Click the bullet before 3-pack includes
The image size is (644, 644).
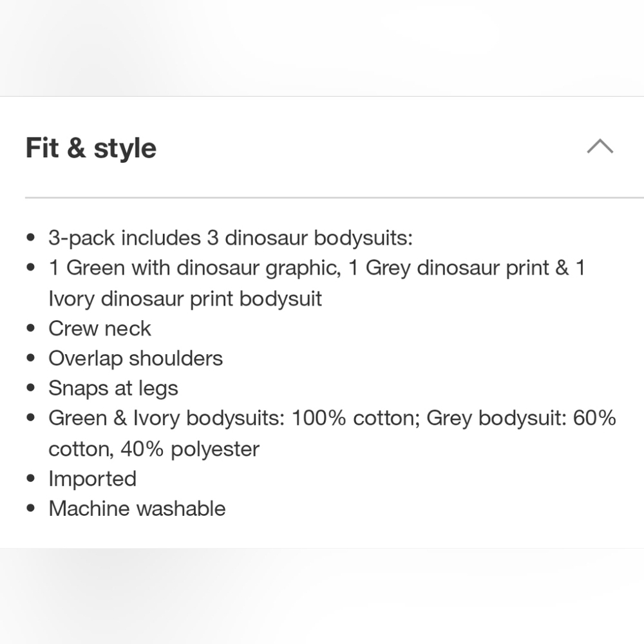point(30,238)
